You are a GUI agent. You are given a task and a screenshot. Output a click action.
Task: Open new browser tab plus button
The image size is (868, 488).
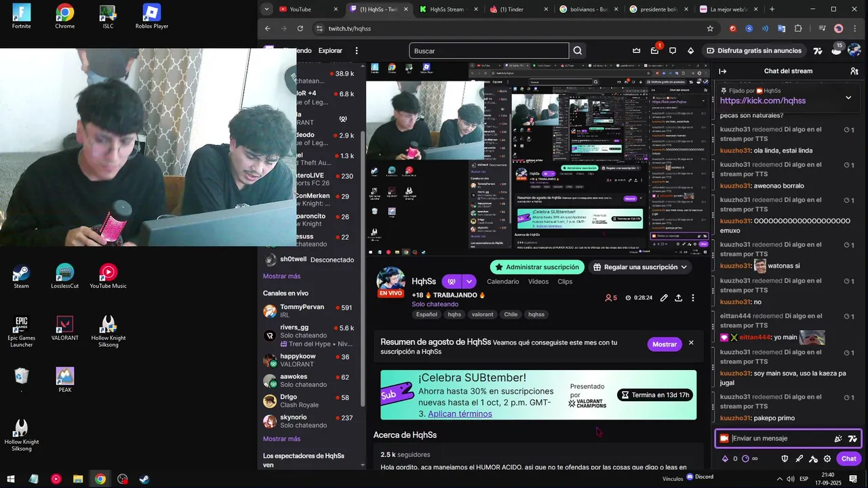click(x=772, y=9)
